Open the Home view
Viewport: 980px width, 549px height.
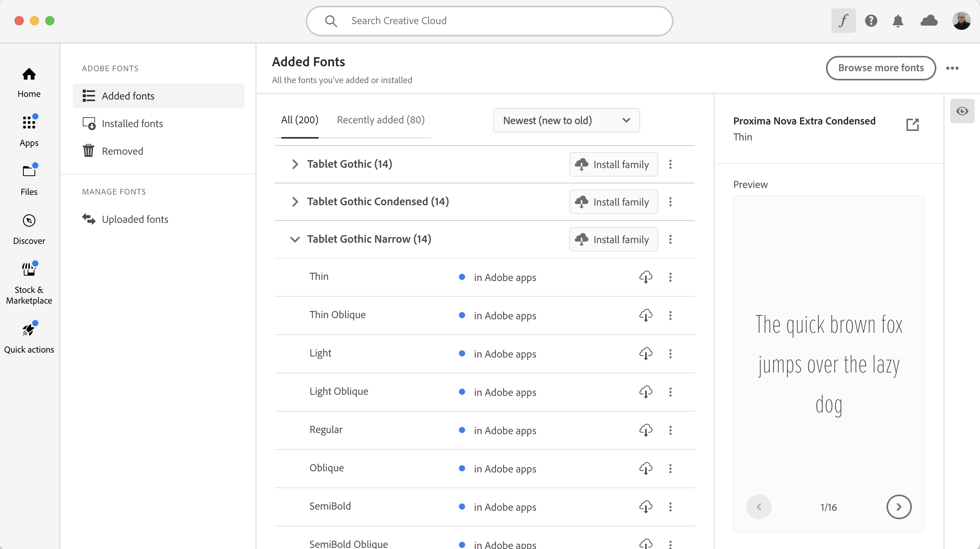point(29,82)
